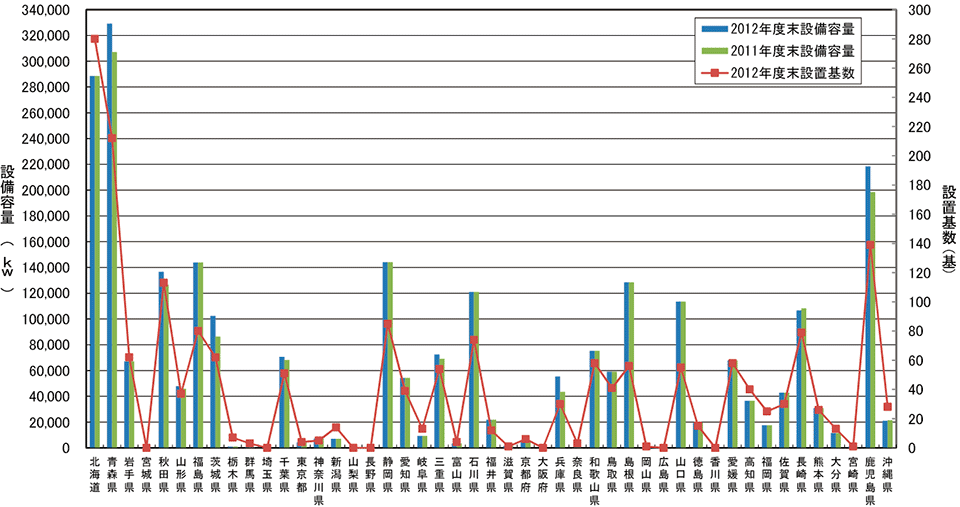This screenshot has width=960, height=507.
Task: Click the 千葉県 category label
Action: pos(284,473)
